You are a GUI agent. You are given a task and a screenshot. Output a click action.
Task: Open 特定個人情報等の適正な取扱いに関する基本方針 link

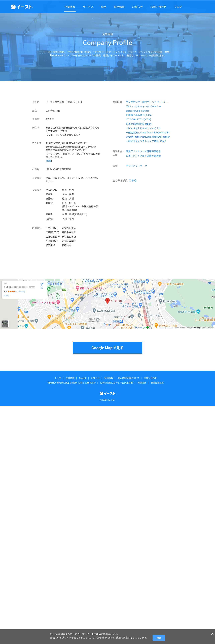point(72,383)
